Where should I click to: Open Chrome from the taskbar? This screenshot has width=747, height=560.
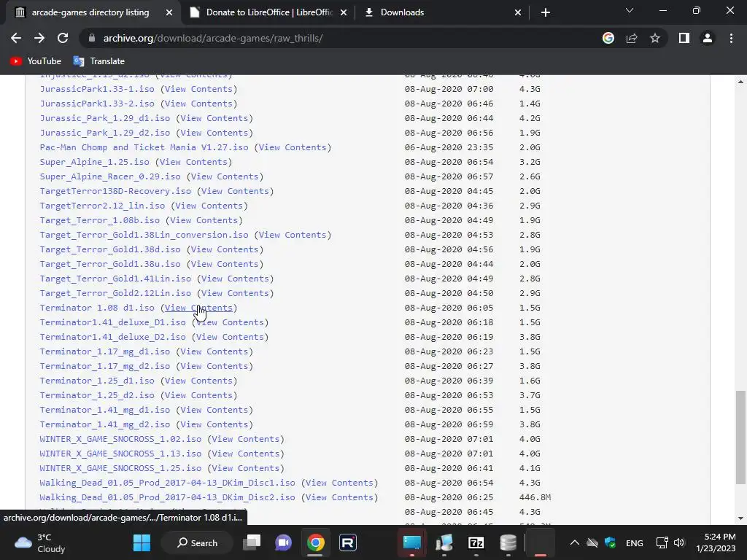point(315,542)
